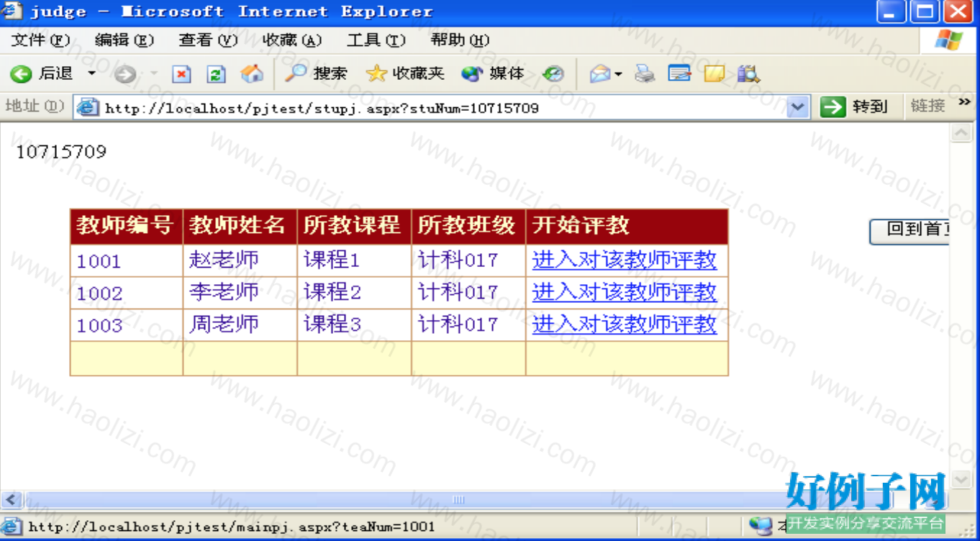980x541 pixels.
Task: Click the horizontal scrollbar left arrow
Action: coord(13,499)
